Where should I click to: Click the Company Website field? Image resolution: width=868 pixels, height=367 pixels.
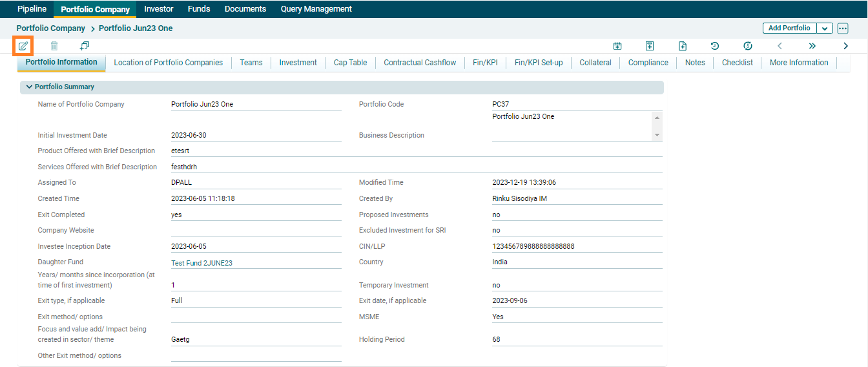point(256,230)
